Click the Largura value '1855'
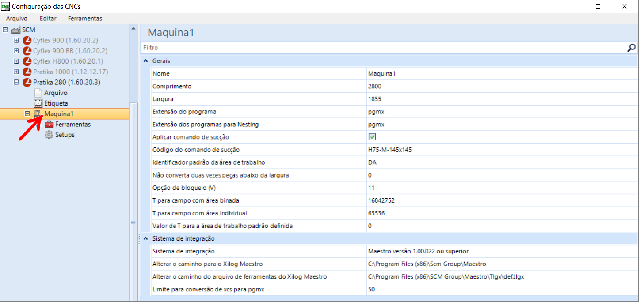The image size is (644, 306). pyautogui.click(x=375, y=99)
